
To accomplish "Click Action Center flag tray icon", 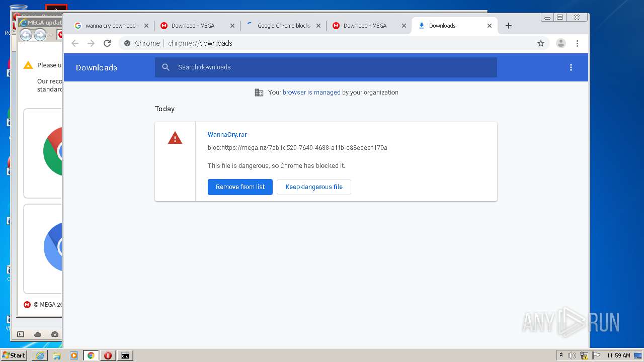I will point(596,355).
